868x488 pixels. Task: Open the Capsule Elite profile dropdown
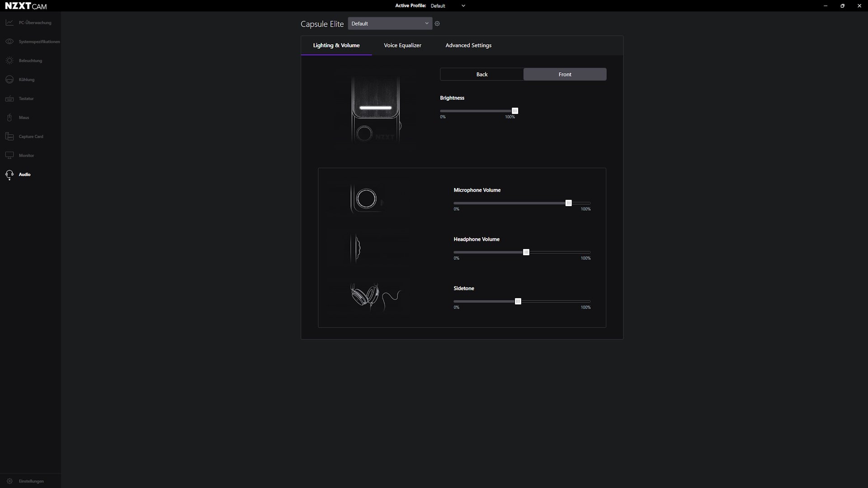click(x=390, y=23)
